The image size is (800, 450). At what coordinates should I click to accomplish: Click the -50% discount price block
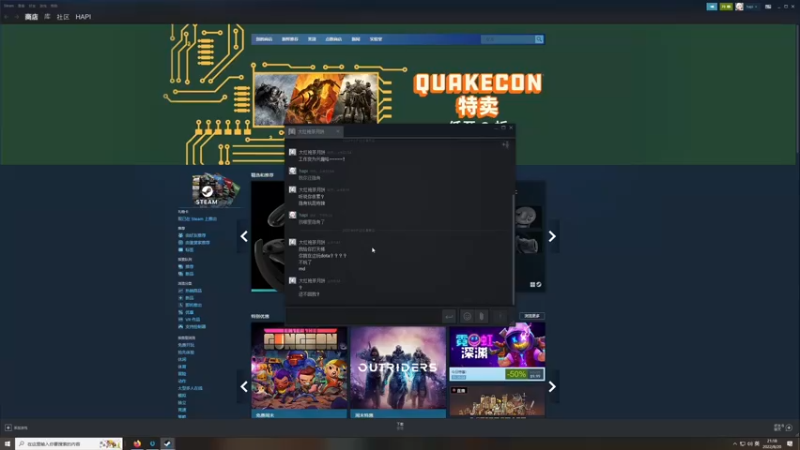(524, 374)
